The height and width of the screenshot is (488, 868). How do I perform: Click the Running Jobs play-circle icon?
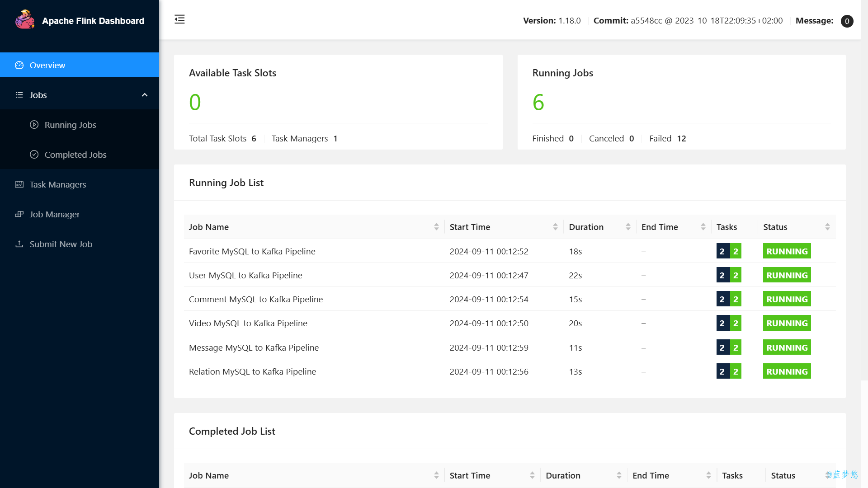pyautogui.click(x=34, y=125)
